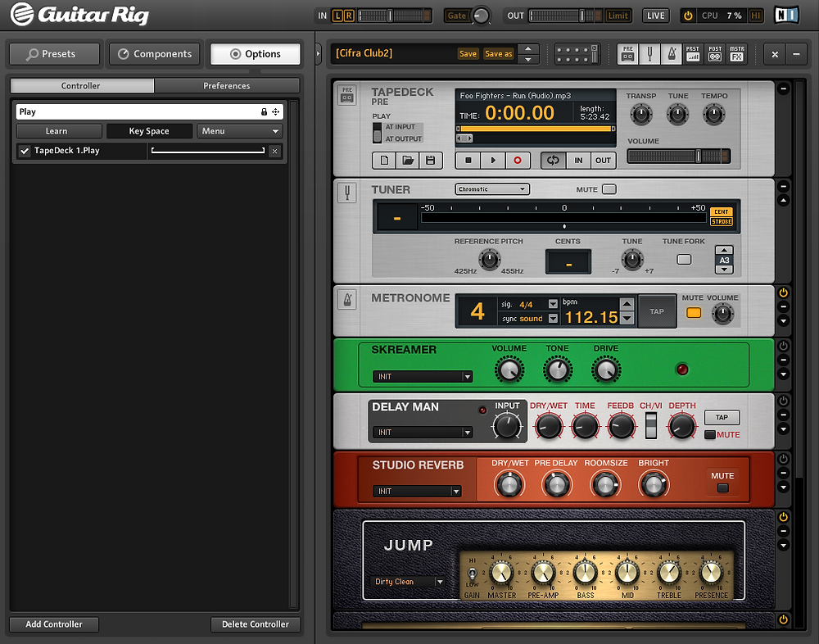Toggle Studio Reverb MUTE switch
Screen dimensions: 819x644
click(723, 488)
